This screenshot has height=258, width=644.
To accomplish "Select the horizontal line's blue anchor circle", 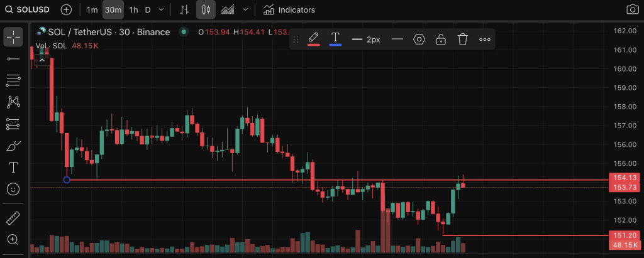I will click(67, 180).
